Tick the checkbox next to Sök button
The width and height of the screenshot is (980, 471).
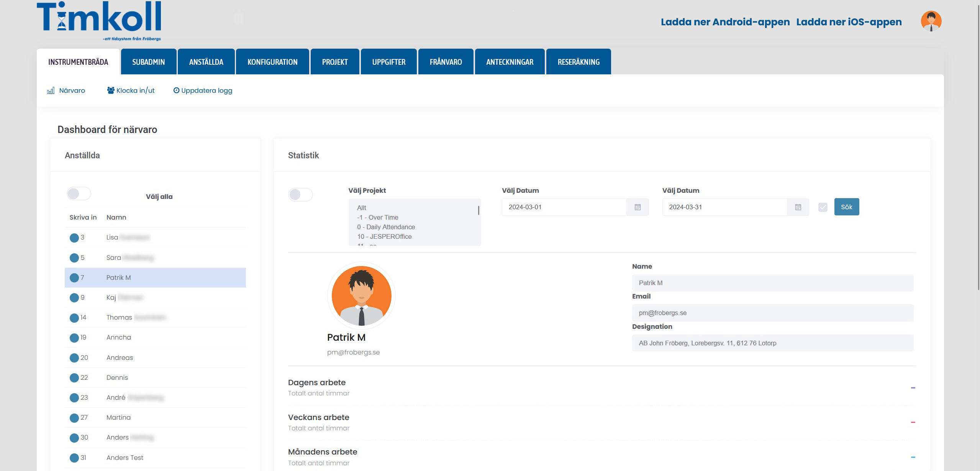click(x=823, y=207)
